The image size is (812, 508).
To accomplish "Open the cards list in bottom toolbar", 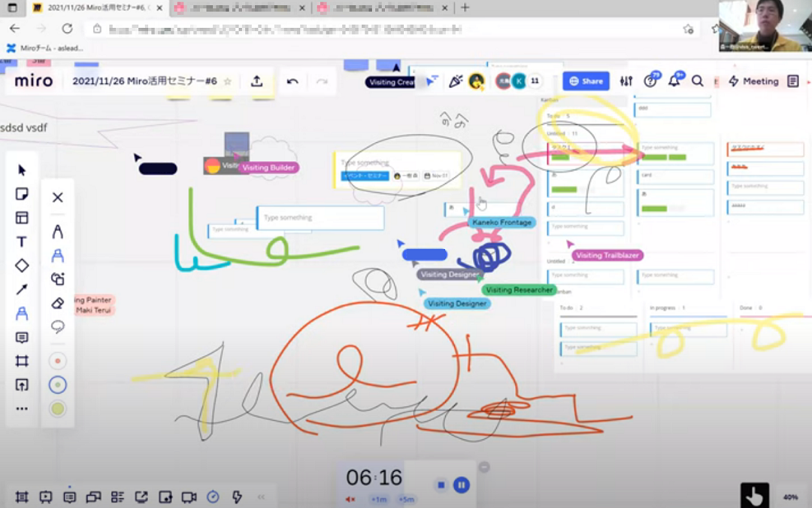I will coord(117,497).
